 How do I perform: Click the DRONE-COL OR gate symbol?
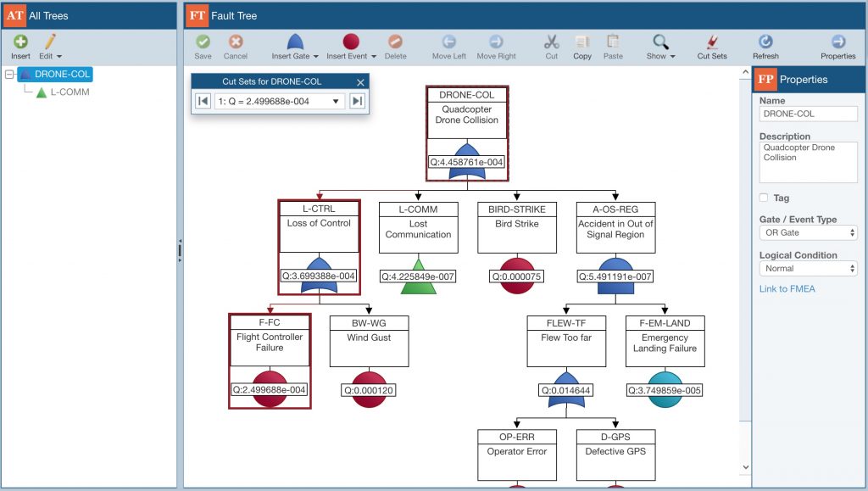point(467,161)
